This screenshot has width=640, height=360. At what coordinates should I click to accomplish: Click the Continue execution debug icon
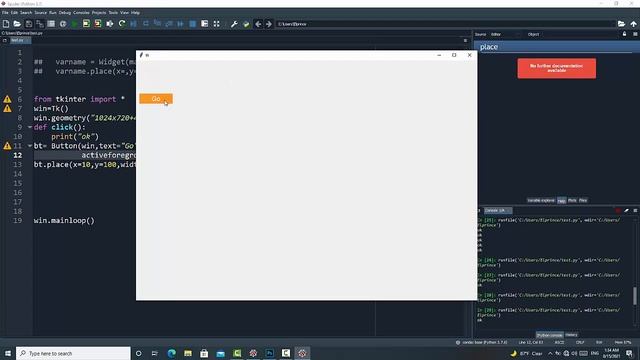(x=180, y=24)
